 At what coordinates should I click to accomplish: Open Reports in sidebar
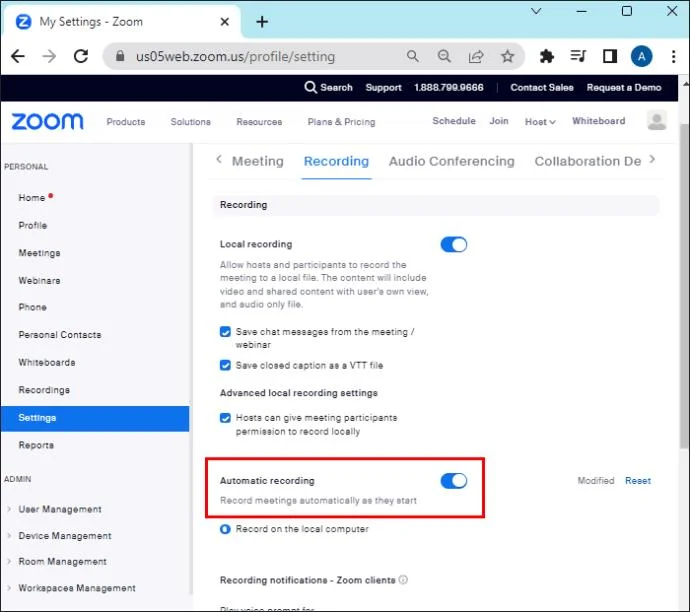point(36,445)
